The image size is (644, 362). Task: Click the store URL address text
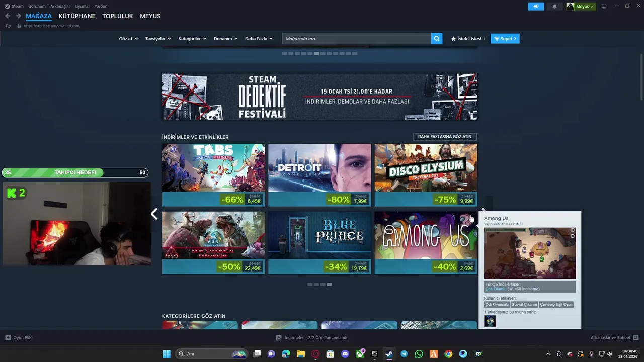(52, 26)
